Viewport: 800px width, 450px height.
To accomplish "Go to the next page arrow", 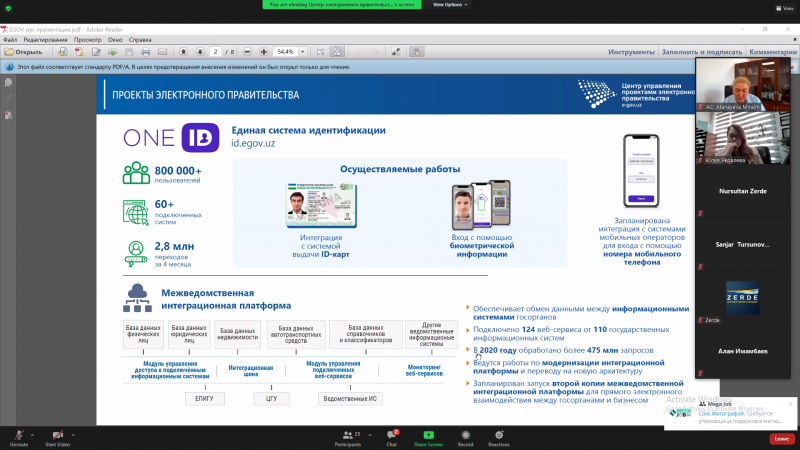I will tap(200, 52).
